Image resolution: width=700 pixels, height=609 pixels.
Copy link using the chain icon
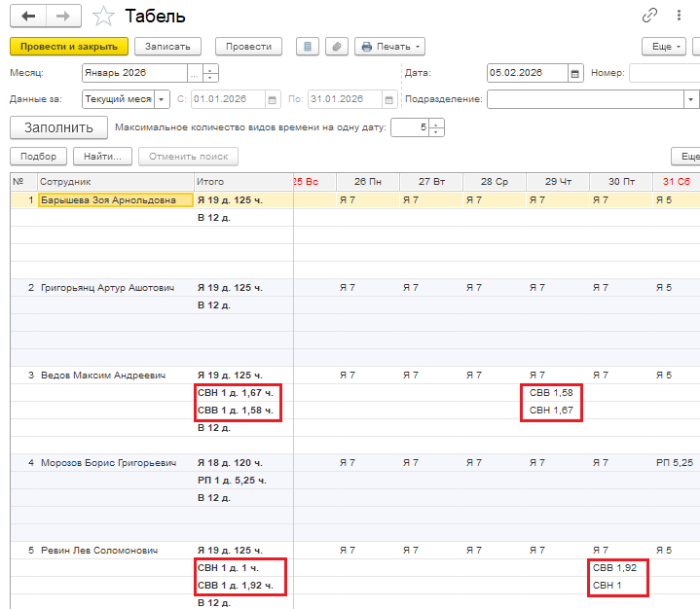click(649, 16)
